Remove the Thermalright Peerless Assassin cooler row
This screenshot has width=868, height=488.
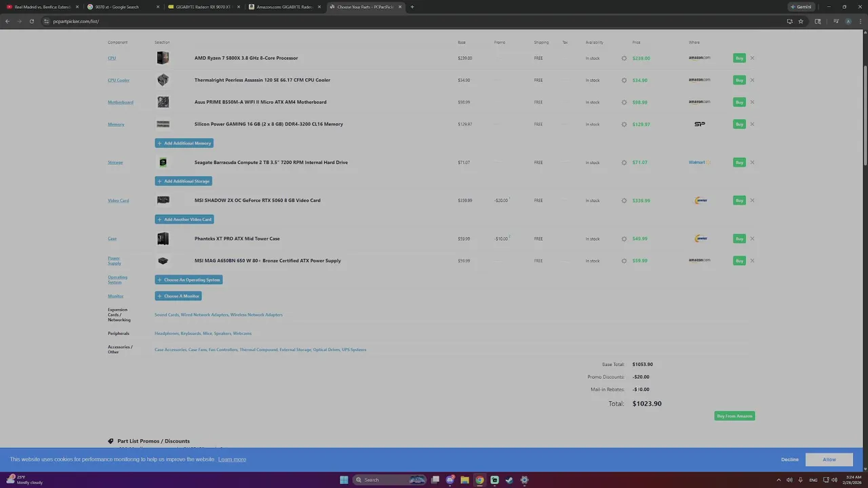(752, 80)
